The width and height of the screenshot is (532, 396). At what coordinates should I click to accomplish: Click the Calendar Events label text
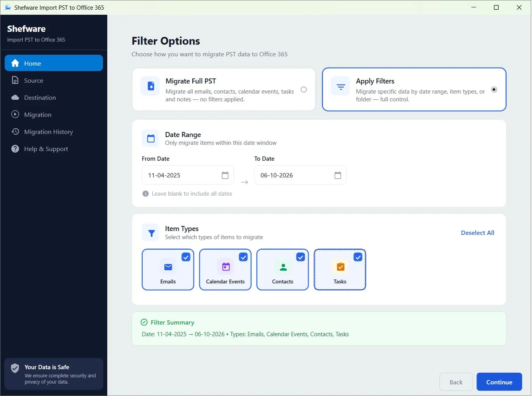[x=225, y=281]
